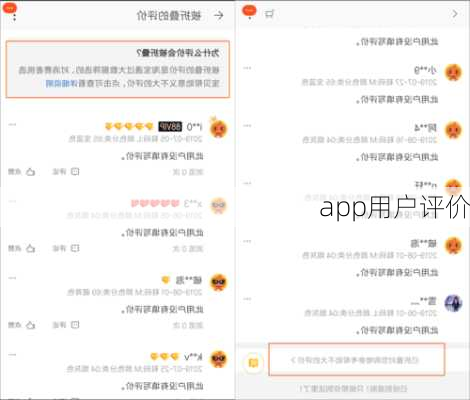Open ellipsis menu for n**轩 review

247,183
